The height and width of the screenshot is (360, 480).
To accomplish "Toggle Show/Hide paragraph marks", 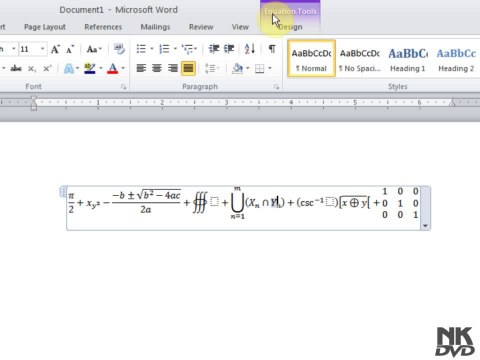I will (272, 49).
